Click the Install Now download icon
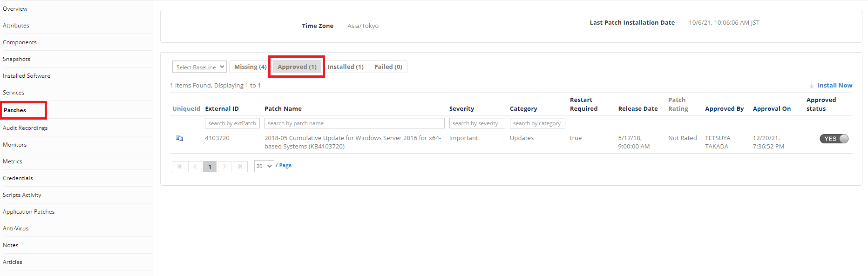The image size is (868, 276). tap(812, 86)
